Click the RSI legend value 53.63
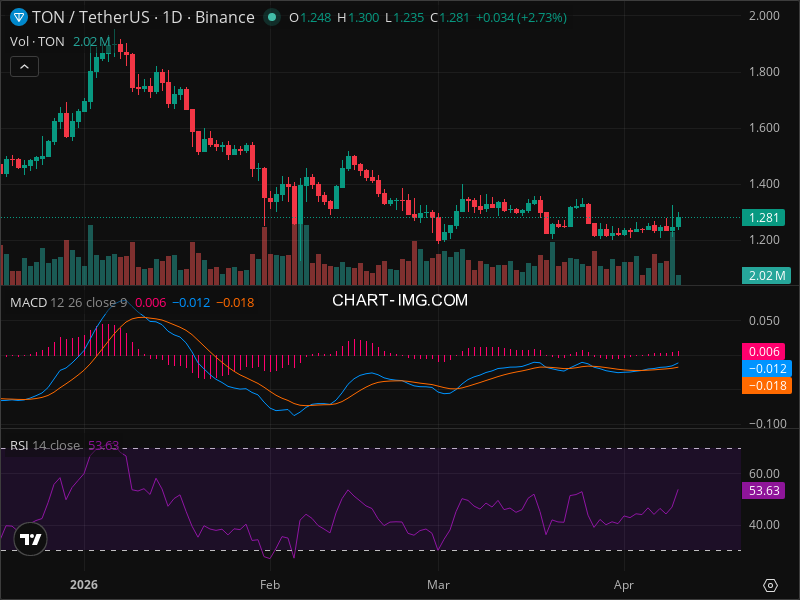 tap(104, 445)
